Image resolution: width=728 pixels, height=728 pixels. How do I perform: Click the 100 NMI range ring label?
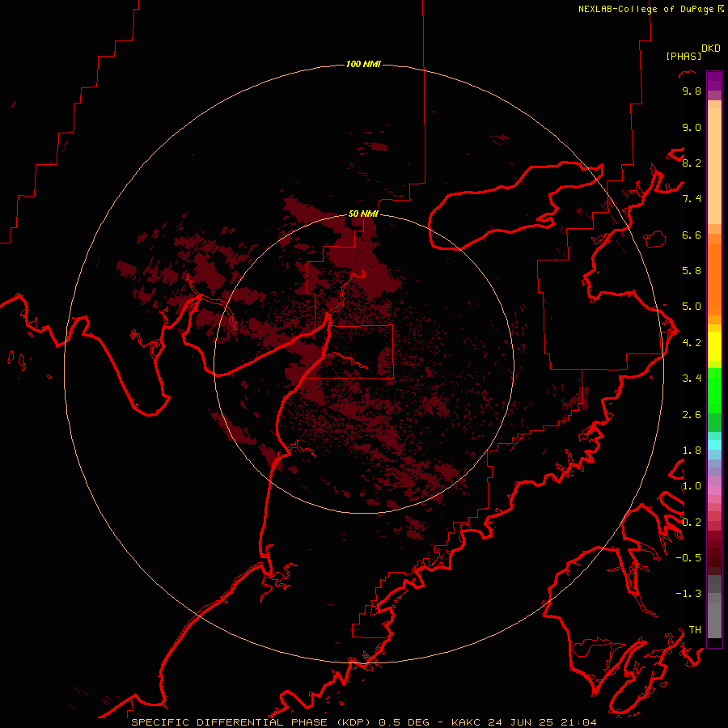click(x=363, y=64)
